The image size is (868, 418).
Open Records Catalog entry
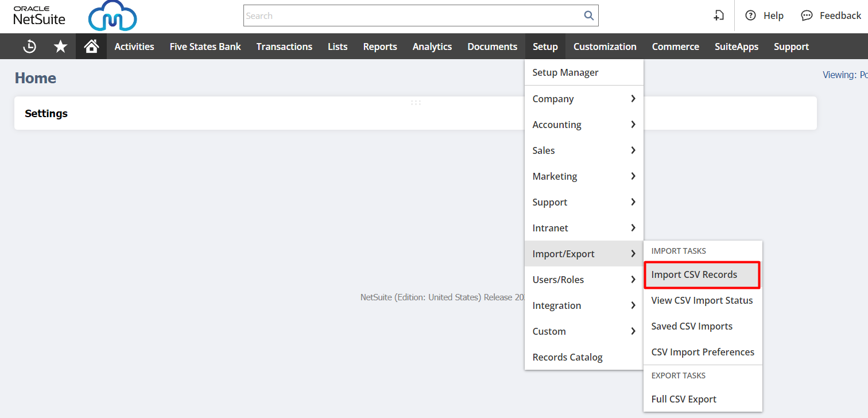coord(567,357)
